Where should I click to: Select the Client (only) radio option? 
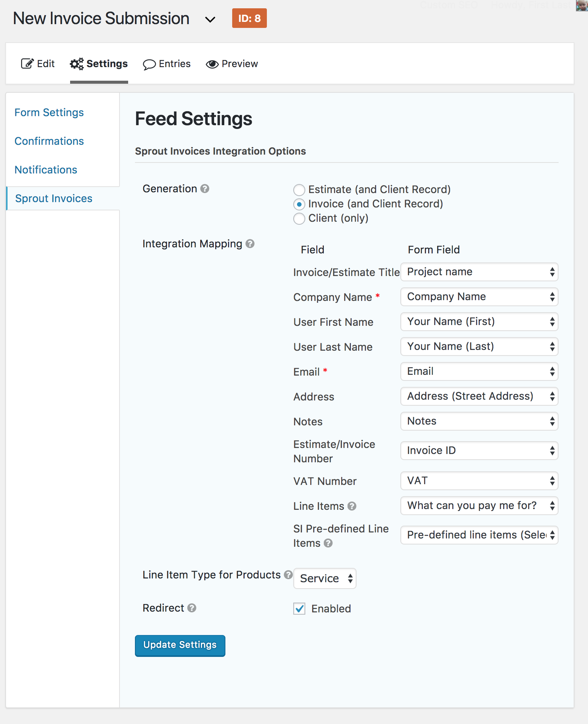[x=299, y=218]
